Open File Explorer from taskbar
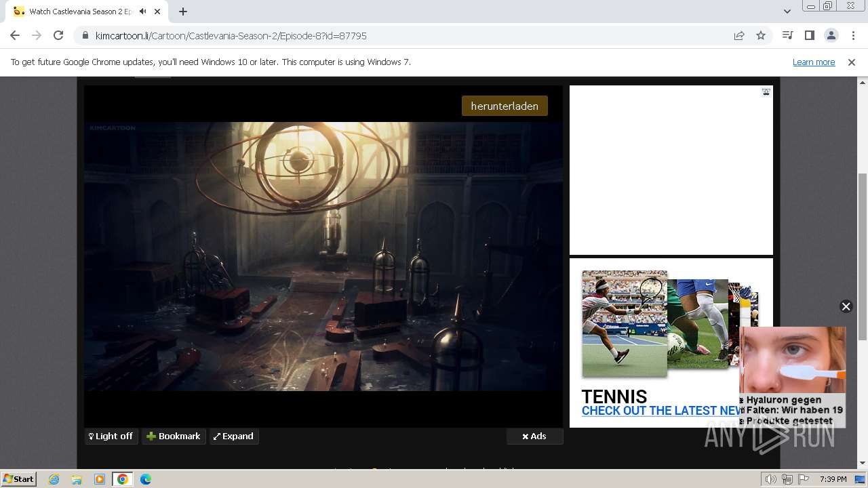 (x=77, y=479)
